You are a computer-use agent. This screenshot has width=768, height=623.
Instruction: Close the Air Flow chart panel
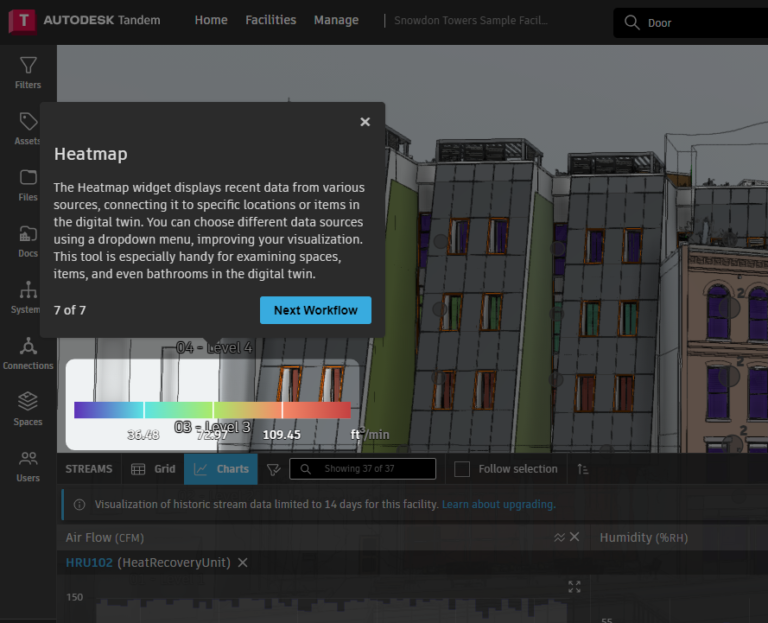575,537
